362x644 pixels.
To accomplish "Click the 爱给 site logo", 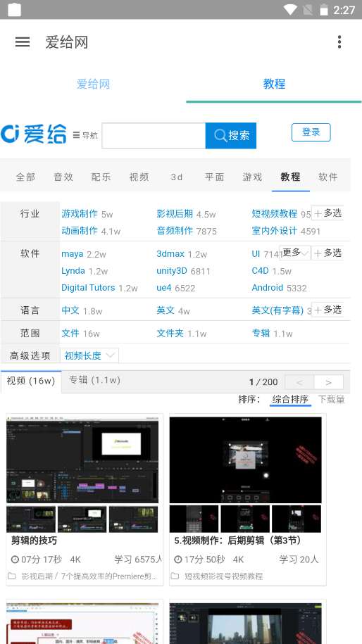I will coord(33,134).
